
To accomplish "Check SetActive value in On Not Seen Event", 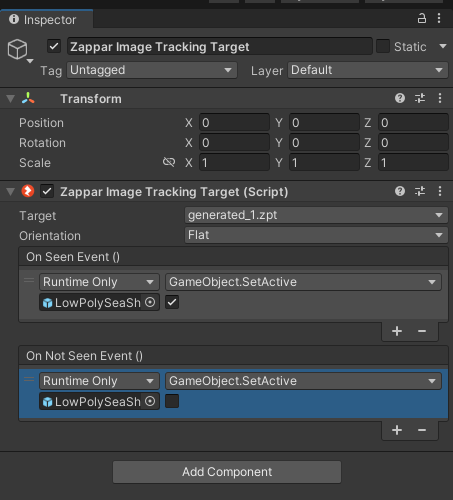I will pos(172,401).
